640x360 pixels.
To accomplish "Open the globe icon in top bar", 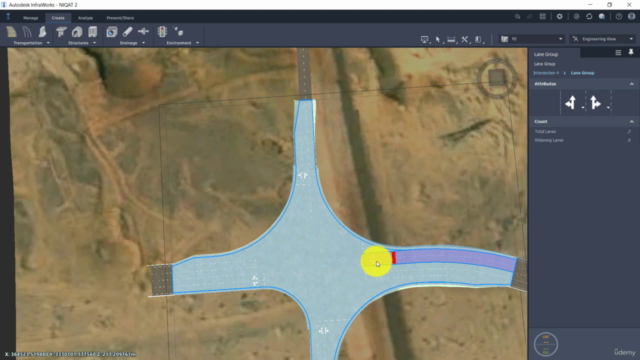I will [x=576, y=17].
